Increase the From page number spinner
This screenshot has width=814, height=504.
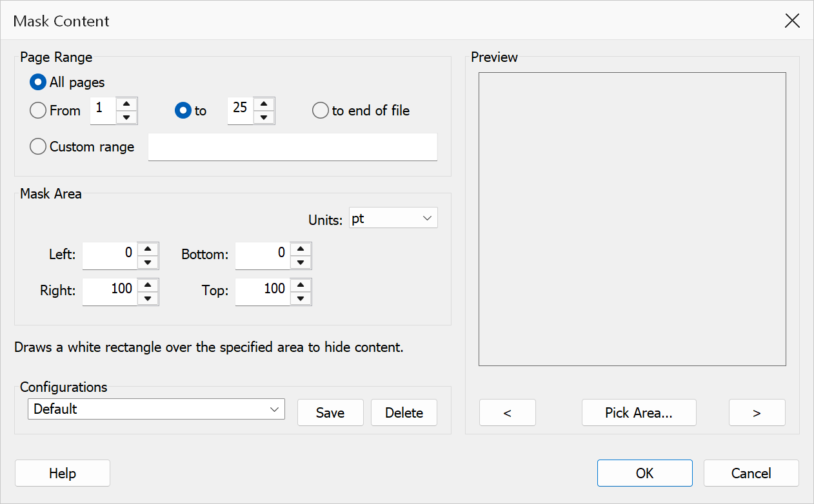click(x=127, y=104)
